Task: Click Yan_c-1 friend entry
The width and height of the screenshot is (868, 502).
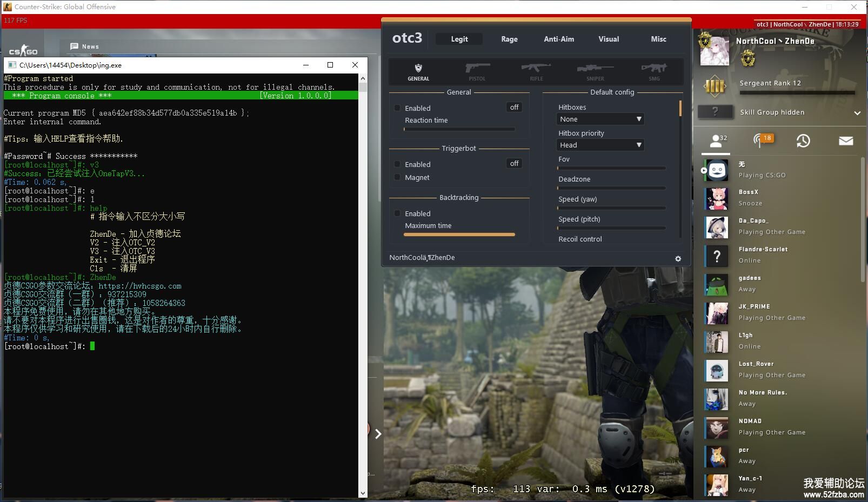Action: [x=780, y=485]
